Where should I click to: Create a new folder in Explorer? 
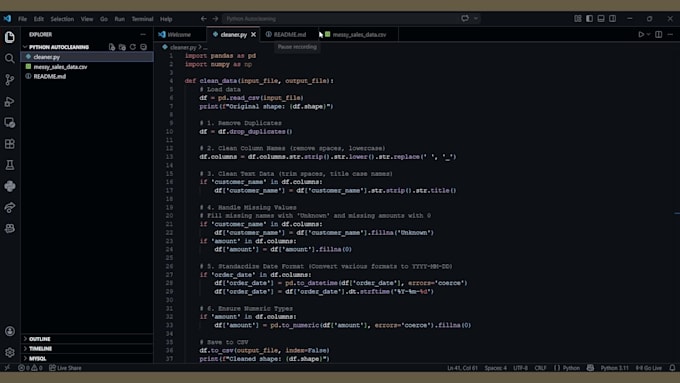pos(122,47)
